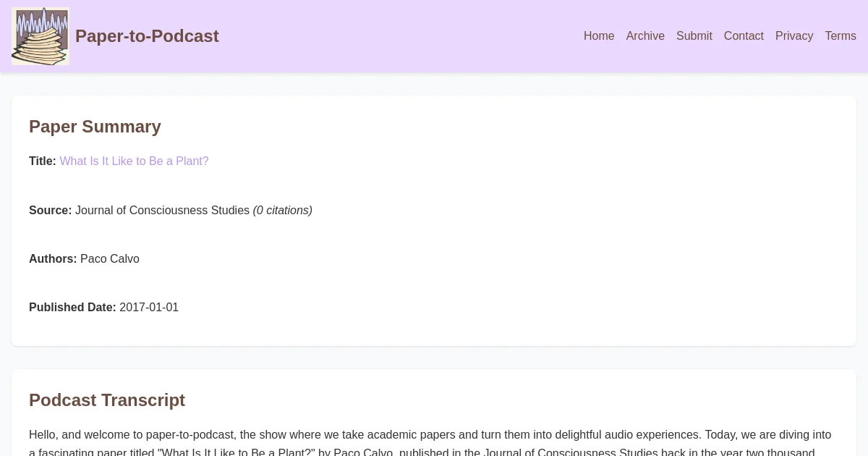View the Terms page
868x456 pixels.
[841, 36]
